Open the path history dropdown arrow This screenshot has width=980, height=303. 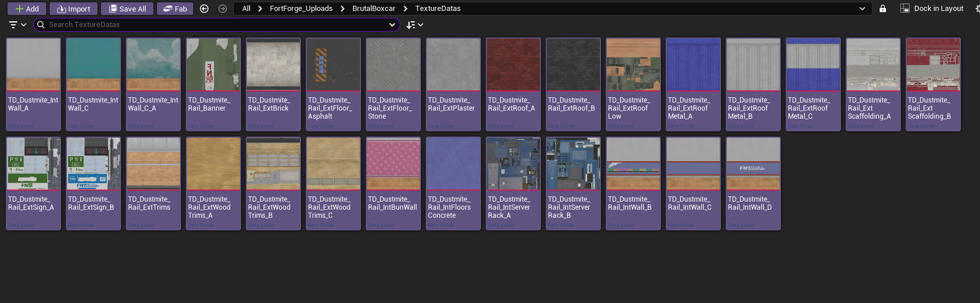(862, 9)
